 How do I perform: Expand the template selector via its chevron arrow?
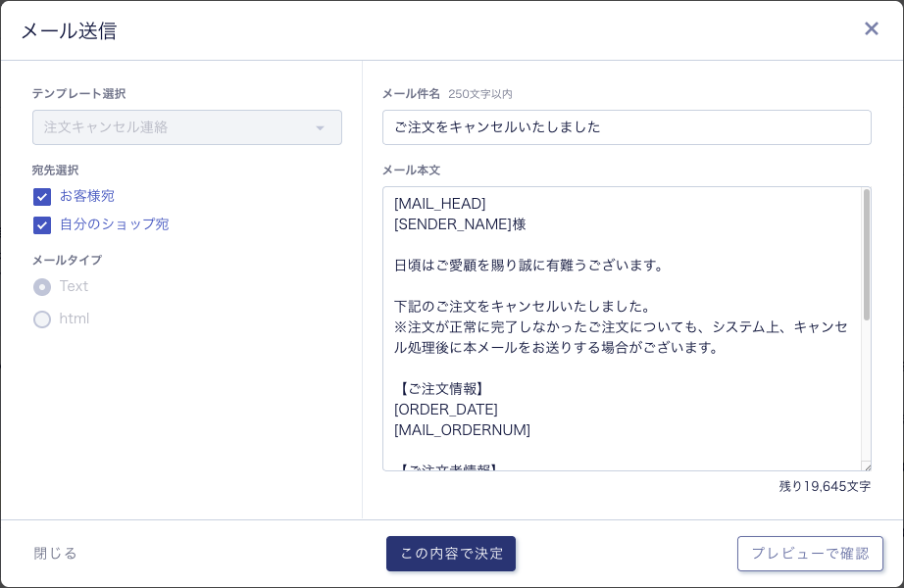point(321,127)
